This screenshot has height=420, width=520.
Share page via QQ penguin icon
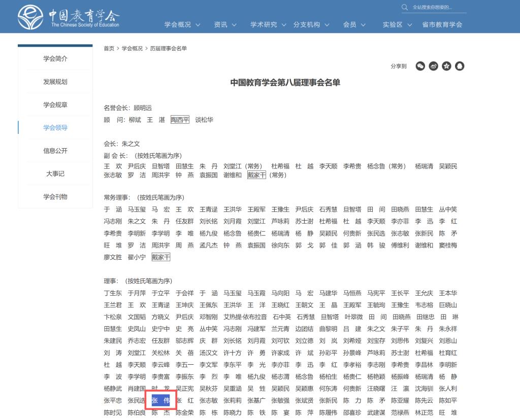coord(460,66)
